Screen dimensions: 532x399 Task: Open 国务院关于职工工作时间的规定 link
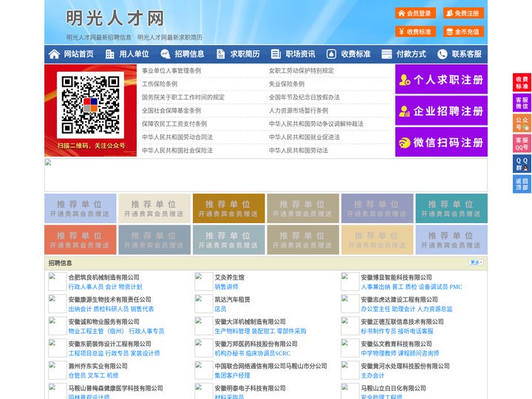point(183,97)
